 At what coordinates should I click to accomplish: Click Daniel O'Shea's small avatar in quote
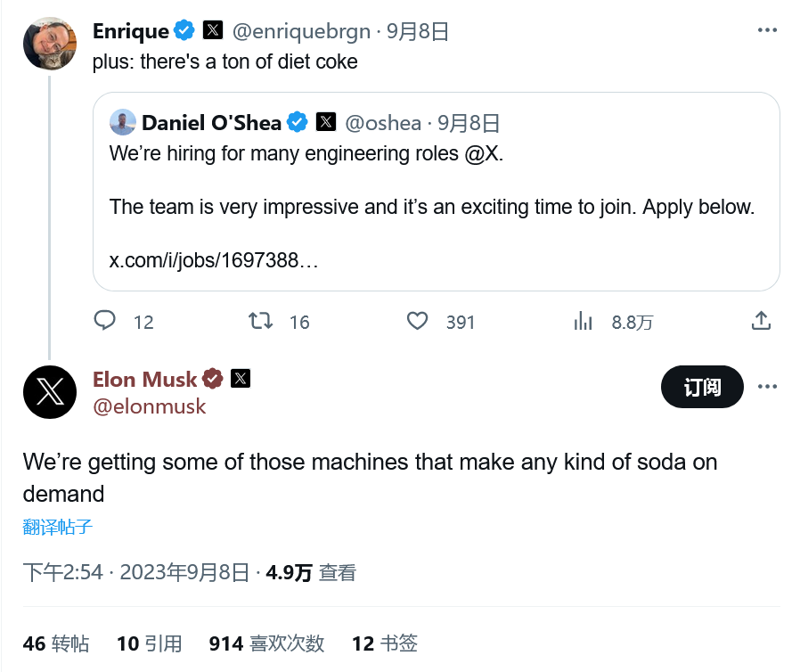pyautogui.click(x=123, y=122)
